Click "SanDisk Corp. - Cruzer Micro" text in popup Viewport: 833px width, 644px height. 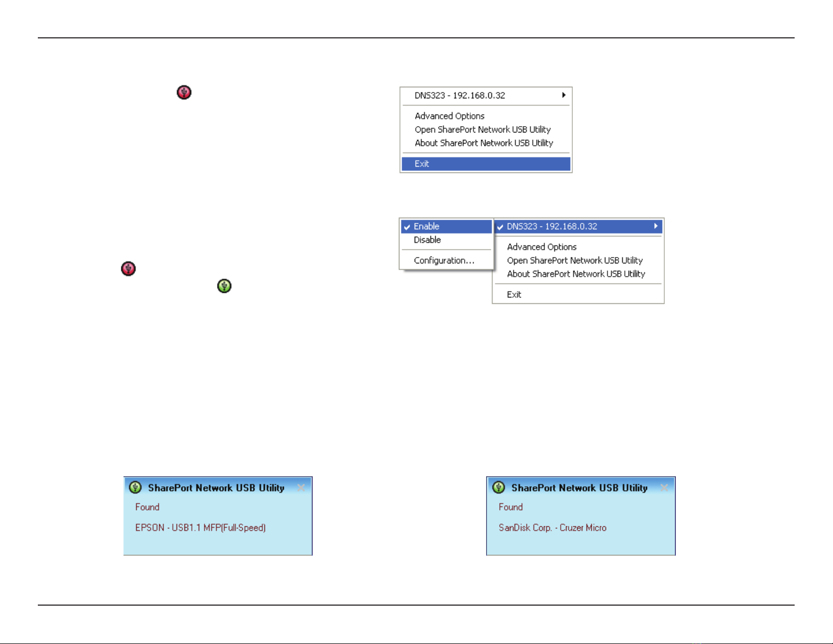tap(552, 528)
